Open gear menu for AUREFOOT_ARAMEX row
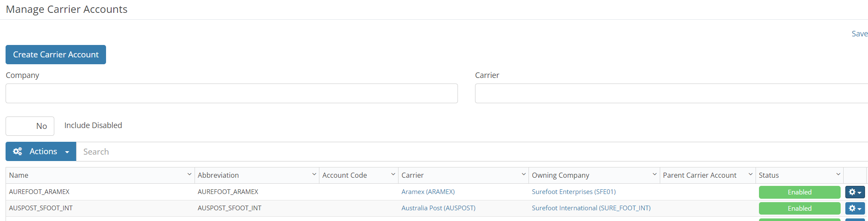 tap(855, 192)
